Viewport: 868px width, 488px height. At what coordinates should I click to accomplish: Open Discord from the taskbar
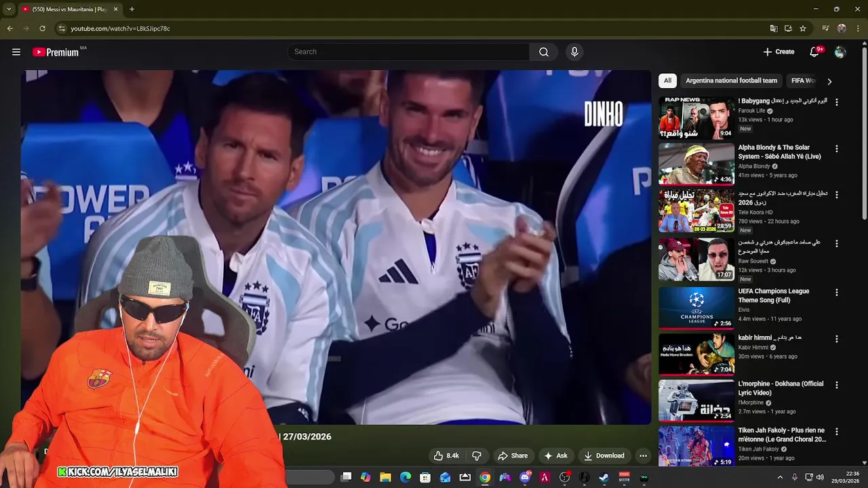pyautogui.click(x=525, y=478)
